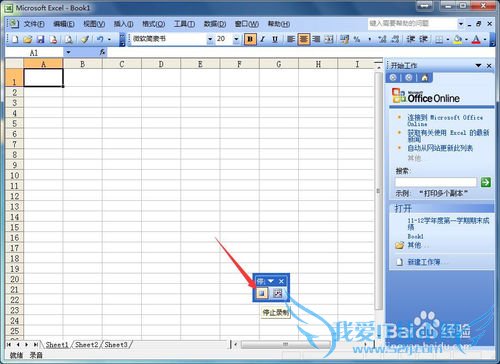The image size is (500, 364).
Task: Go to the task pane home icon
Action: 424,78
